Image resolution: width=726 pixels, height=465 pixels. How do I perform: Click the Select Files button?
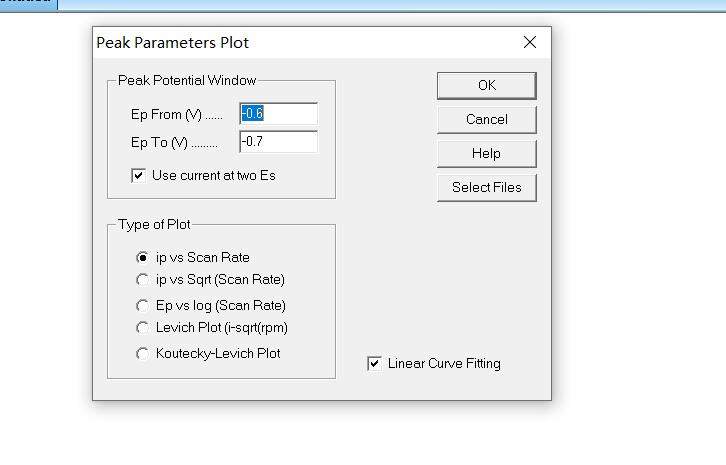point(486,187)
